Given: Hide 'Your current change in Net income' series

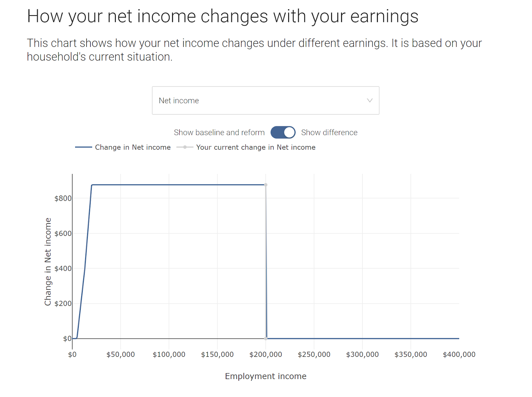Looking at the screenshot, I should (255, 147).
